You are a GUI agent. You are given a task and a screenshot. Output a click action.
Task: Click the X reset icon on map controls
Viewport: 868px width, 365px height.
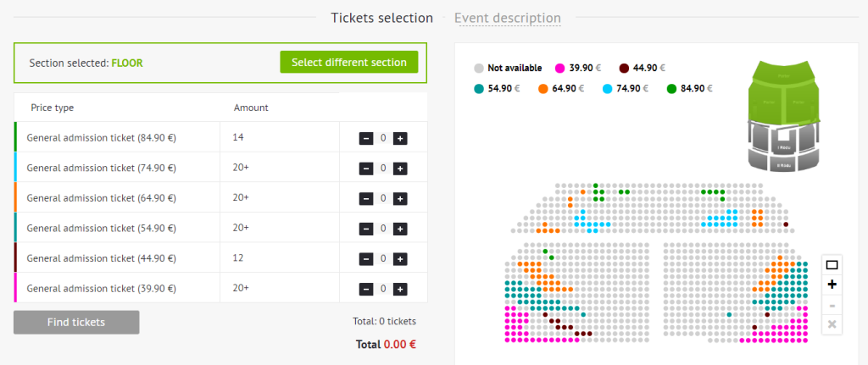(x=832, y=324)
